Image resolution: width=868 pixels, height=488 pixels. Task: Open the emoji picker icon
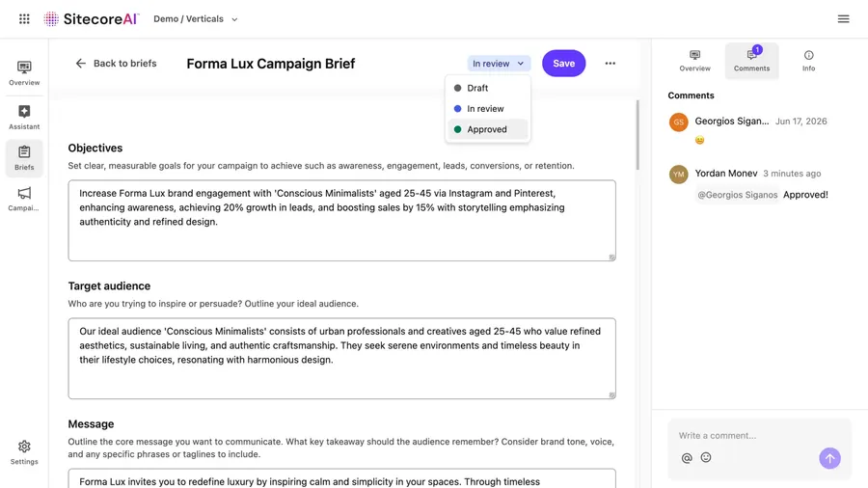click(x=706, y=457)
